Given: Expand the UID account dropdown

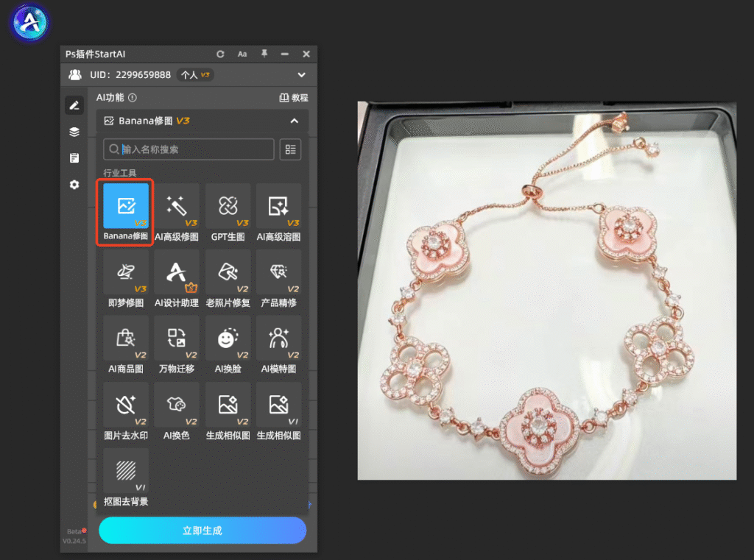Looking at the screenshot, I should 301,75.
